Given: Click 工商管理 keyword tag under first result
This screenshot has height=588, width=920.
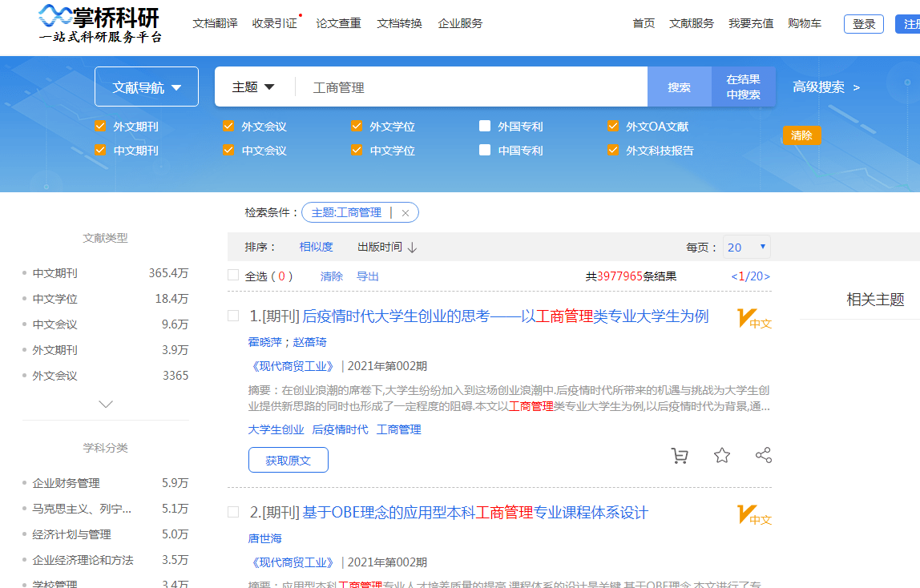Looking at the screenshot, I should tap(399, 429).
